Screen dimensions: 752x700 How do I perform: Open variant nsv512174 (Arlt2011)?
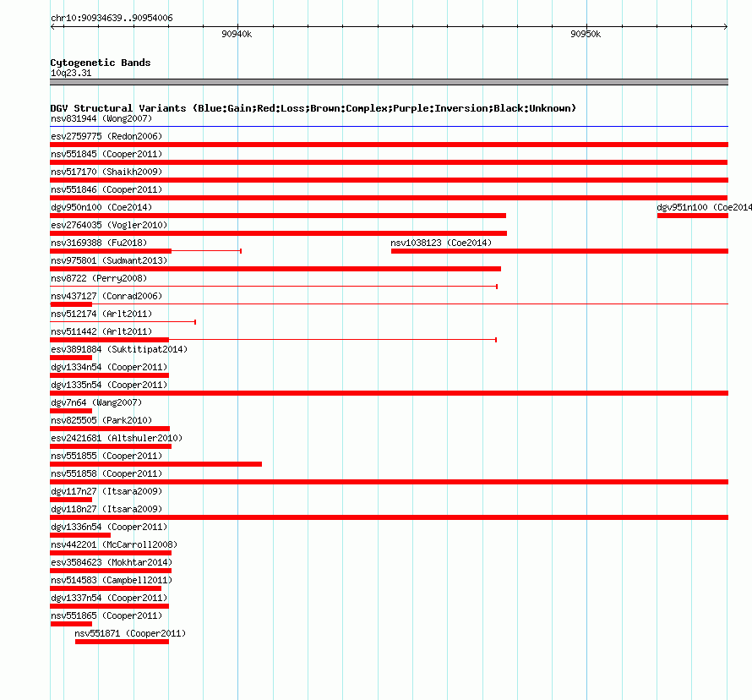point(101,314)
